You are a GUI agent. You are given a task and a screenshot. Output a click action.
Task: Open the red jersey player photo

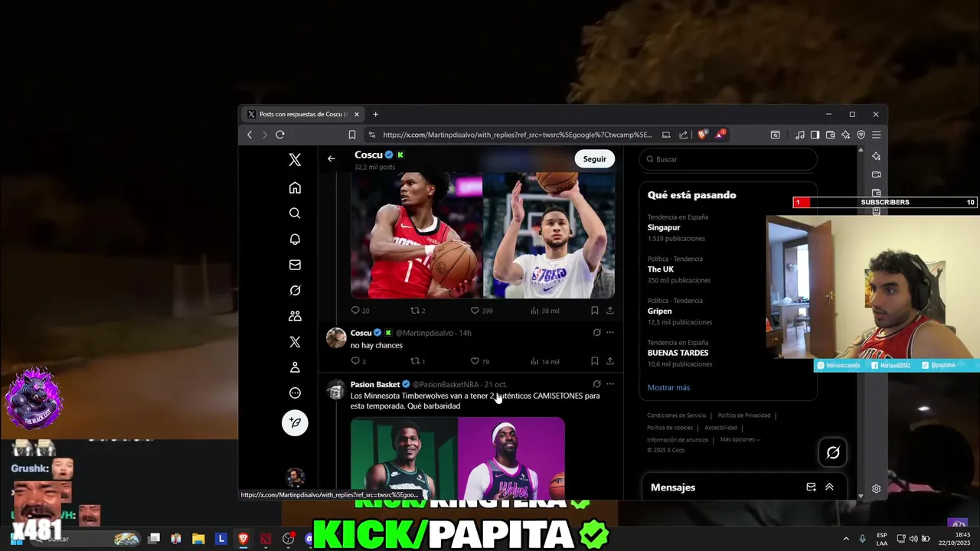click(416, 235)
